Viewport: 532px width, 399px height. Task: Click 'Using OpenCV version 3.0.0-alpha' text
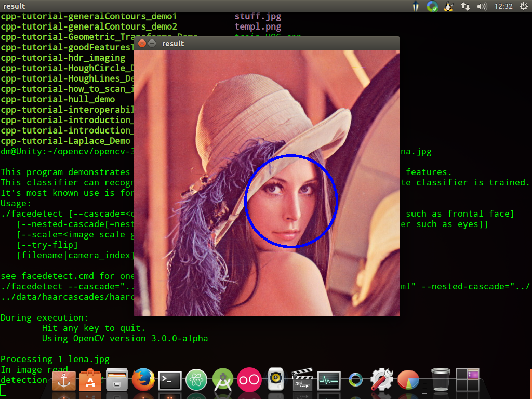tap(125, 339)
